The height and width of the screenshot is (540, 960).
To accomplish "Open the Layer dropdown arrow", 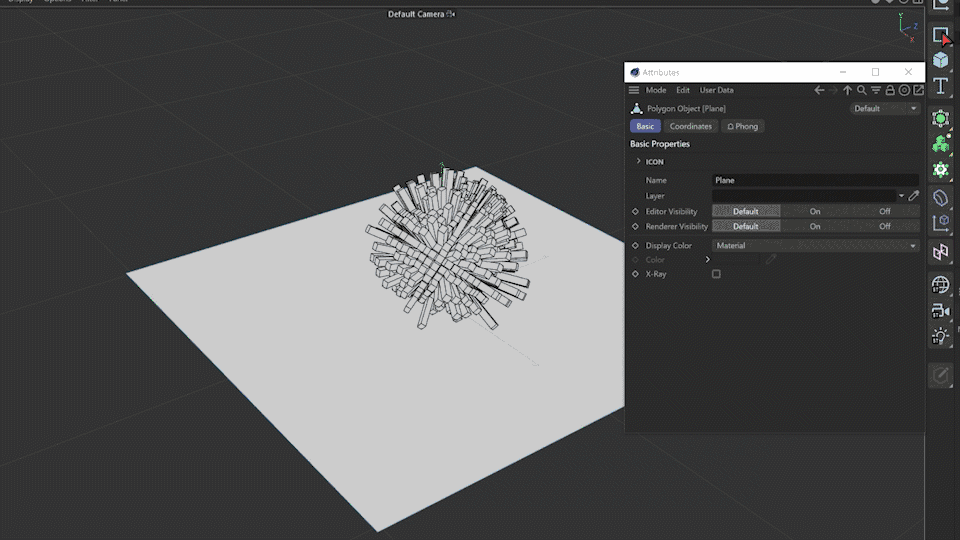I will pos(901,196).
